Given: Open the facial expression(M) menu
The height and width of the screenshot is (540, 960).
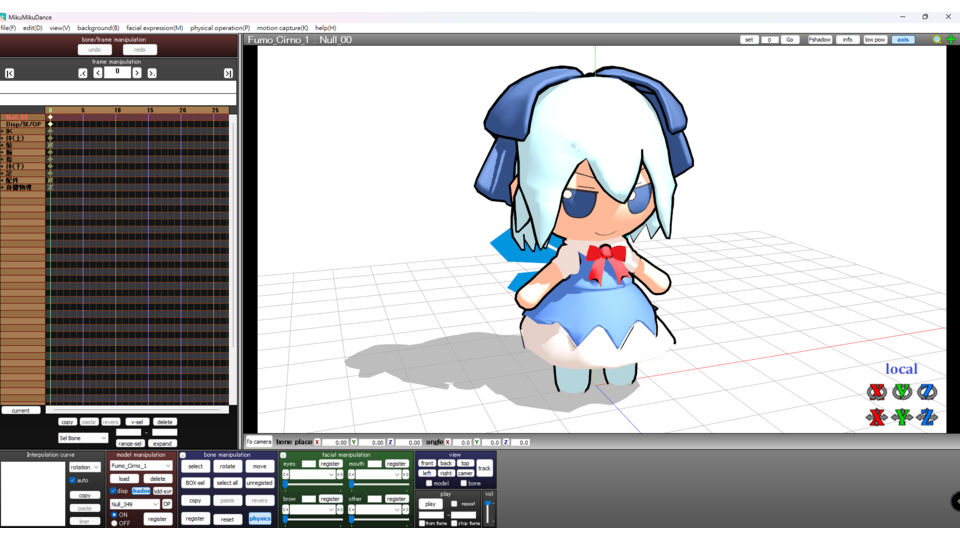Looking at the screenshot, I should [x=154, y=28].
